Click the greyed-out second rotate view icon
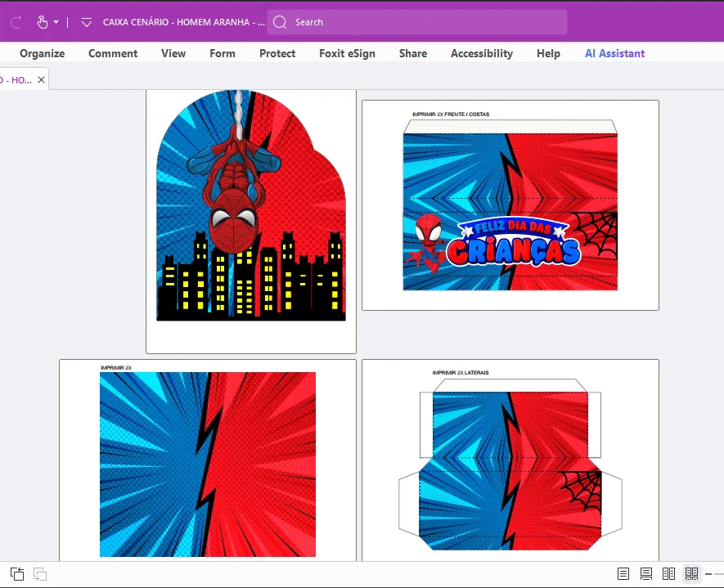Screen dimensions: 724x588 coord(40,574)
